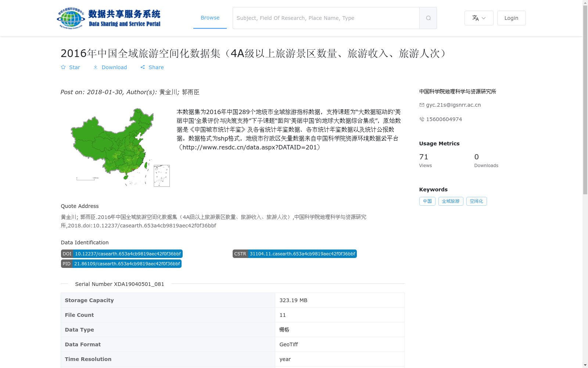
Task: Click the resdc.cn URL in description
Action: point(250,147)
